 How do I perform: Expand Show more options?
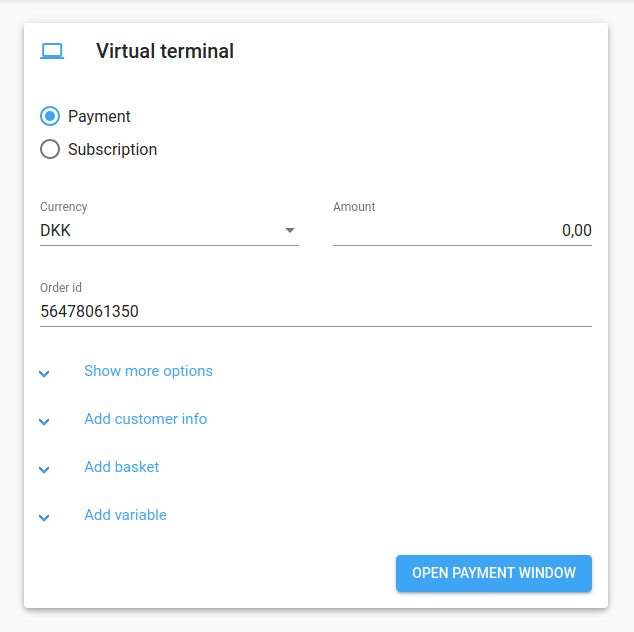pyautogui.click(x=148, y=371)
